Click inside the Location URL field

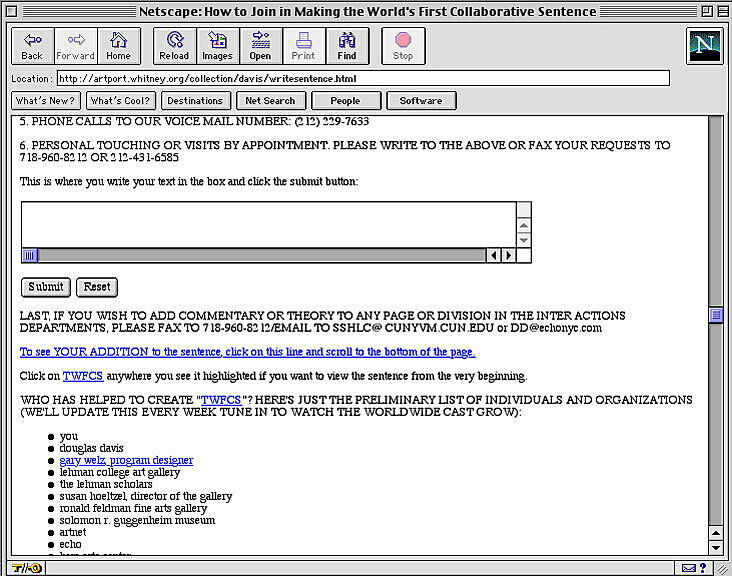[362, 78]
